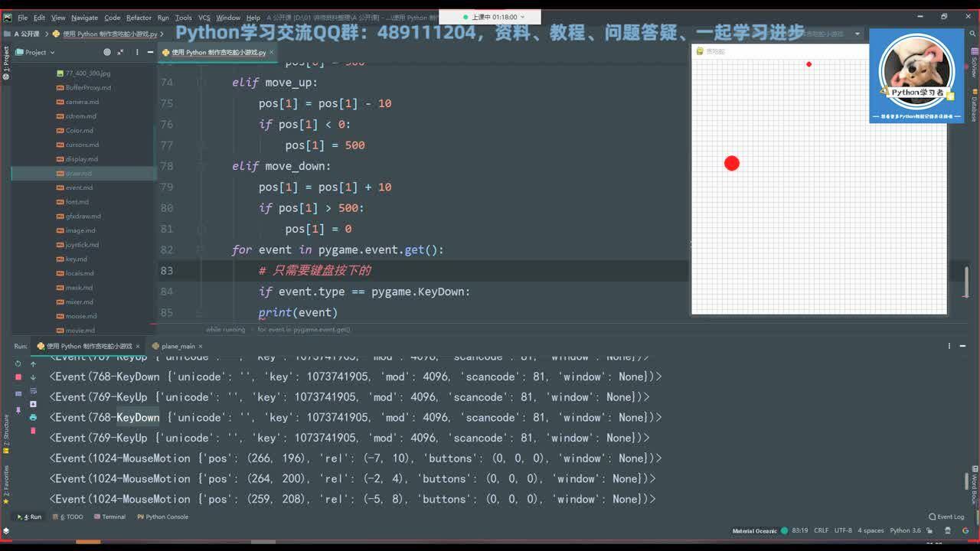The width and height of the screenshot is (980, 551).
Task: Switch to the plane_main console tab
Action: [x=177, y=346]
